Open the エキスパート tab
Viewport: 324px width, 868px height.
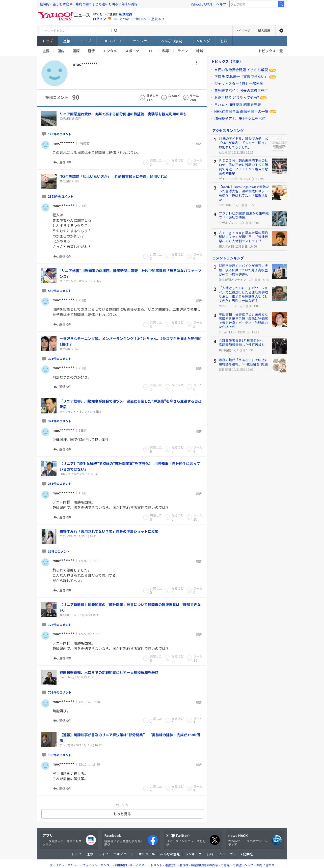coord(112,41)
